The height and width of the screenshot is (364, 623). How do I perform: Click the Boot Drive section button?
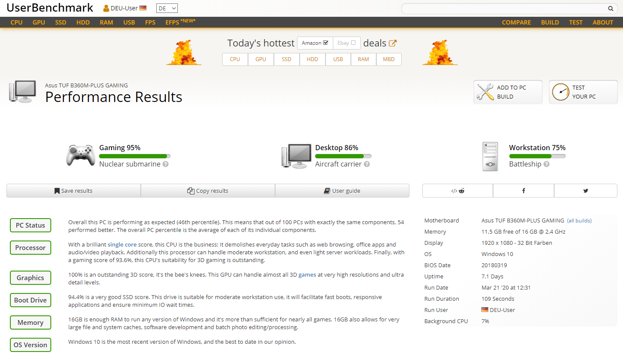click(31, 300)
